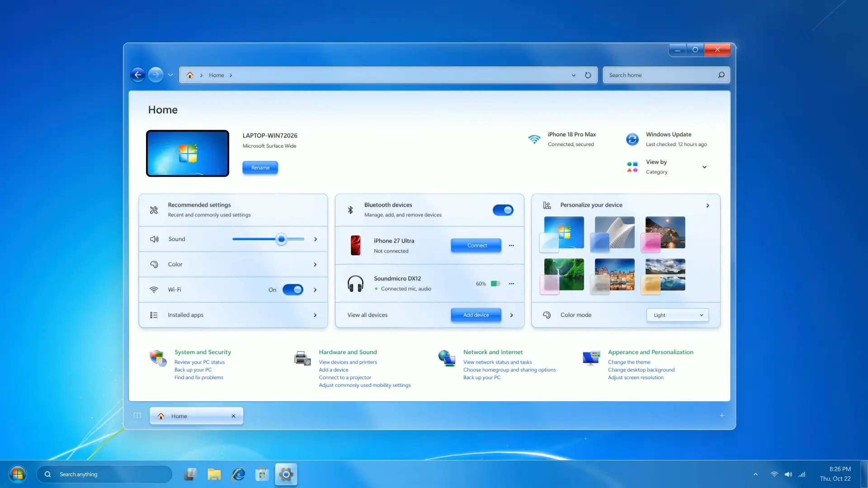Viewport: 868px width, 488px height.
Task: Select the Home tab at the bottom
Action: click(196, 416)
